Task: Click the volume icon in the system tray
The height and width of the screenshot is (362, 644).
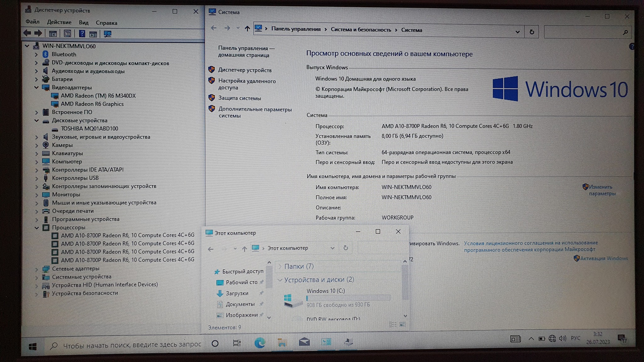Action: click(x=563, y=338)
